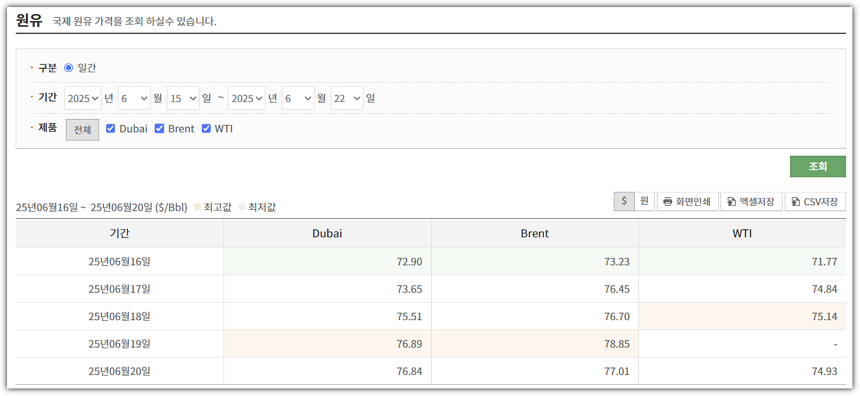Open the start month dropdown
Image resolution: width=860 pixels, height=396 pixels.
(x=134, y=98)
